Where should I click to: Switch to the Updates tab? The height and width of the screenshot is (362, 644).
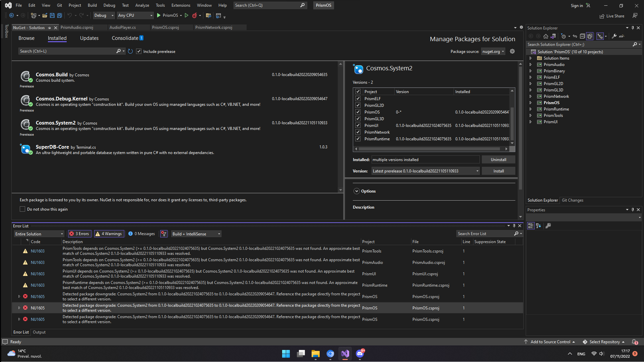[x=89, y=38]
